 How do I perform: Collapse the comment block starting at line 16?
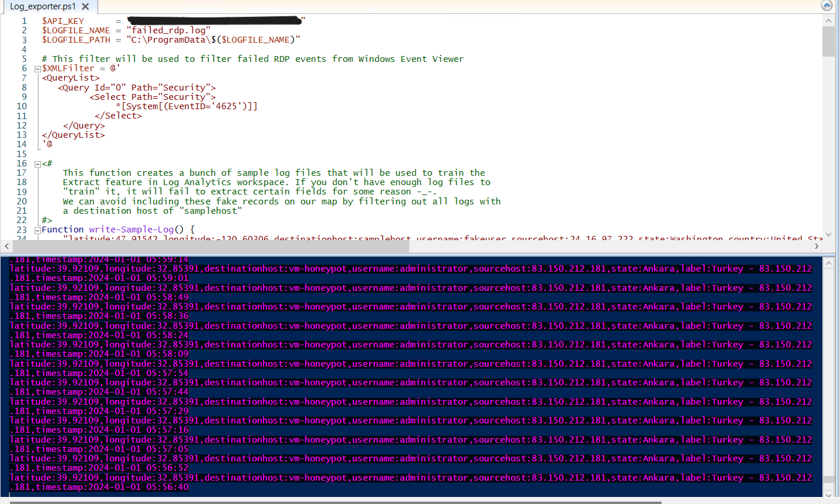[37, 163]
